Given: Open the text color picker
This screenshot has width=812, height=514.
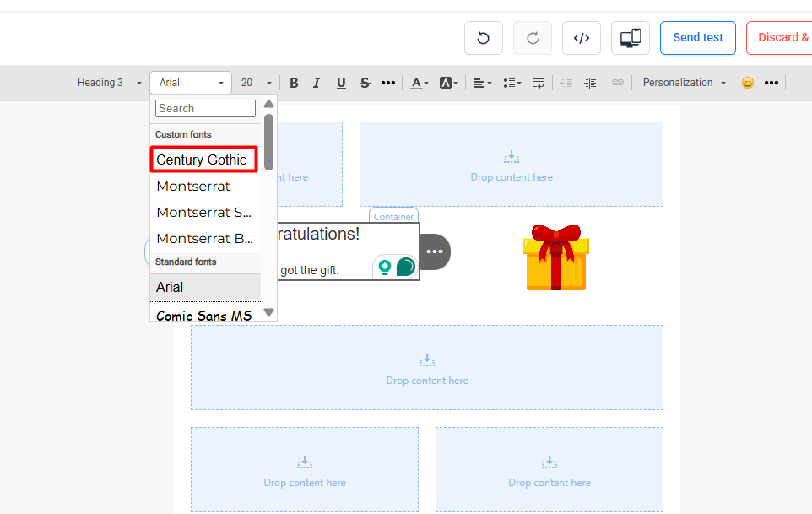Looking at the screenshot, I should tap(419, 83).
